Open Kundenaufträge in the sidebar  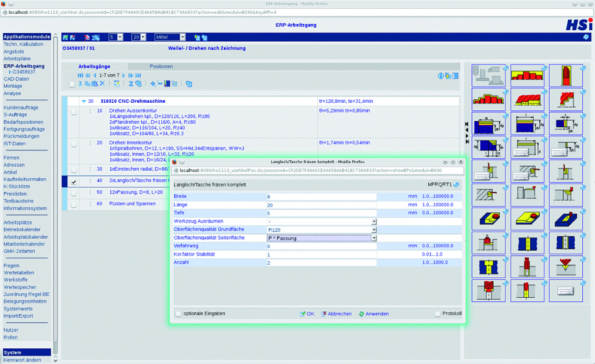[21, 107]
